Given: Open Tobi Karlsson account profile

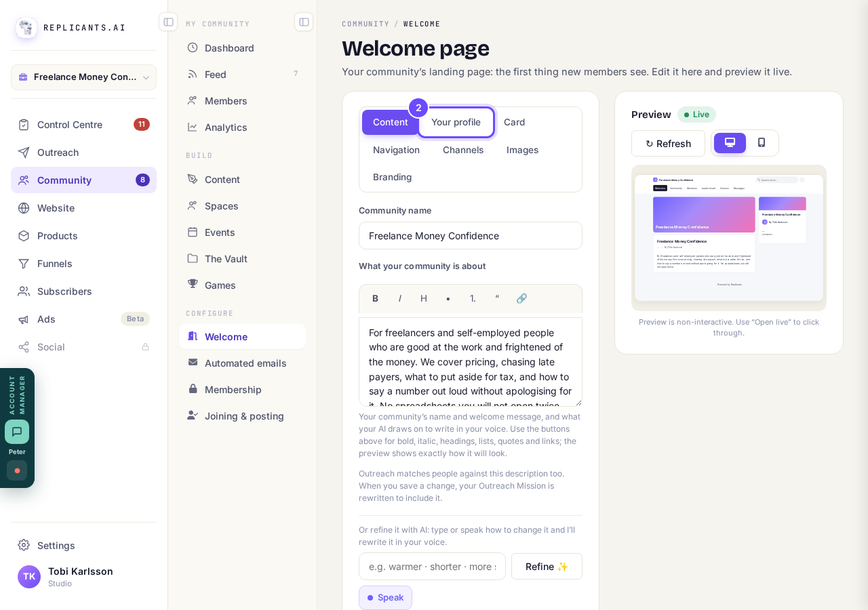Looking at the screenshot, I should click(x=83, y=577).
